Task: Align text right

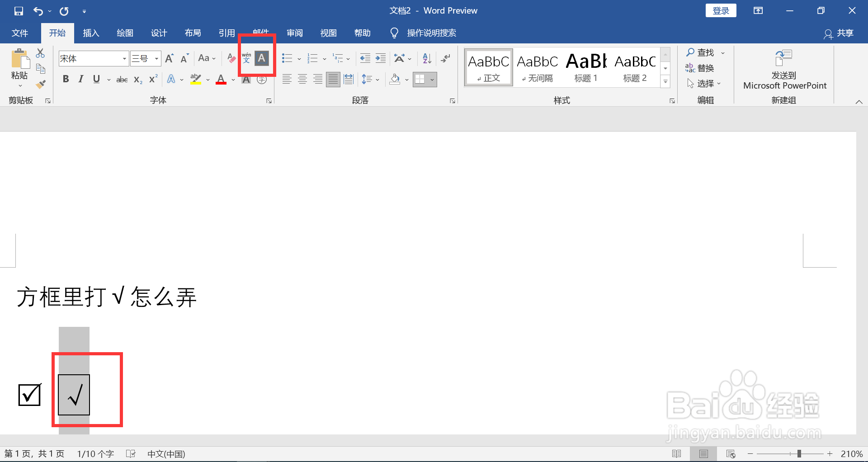Action: pyautogui.click(x=318, y=80)
